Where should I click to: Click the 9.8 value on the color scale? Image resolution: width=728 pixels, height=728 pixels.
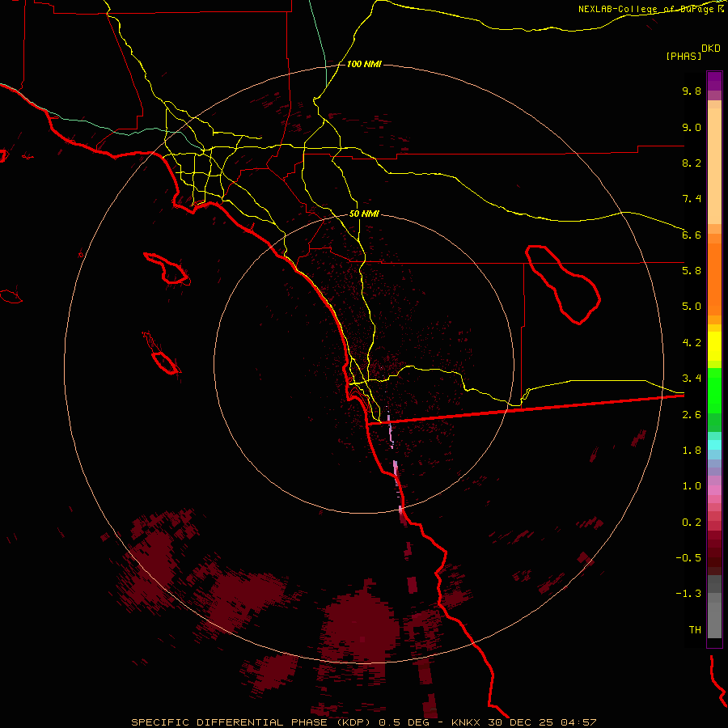coord(692,91)
